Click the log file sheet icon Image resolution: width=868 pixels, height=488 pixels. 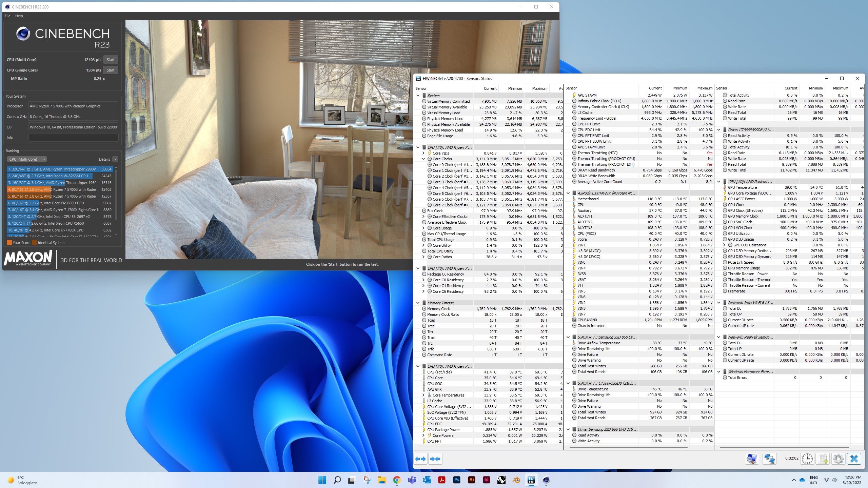[823, 459]
